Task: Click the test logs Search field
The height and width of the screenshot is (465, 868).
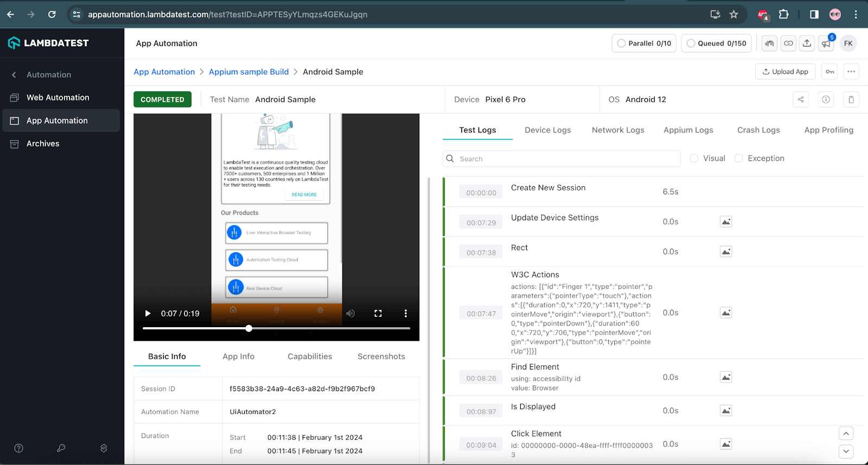Action: click(x=564, y=158)
